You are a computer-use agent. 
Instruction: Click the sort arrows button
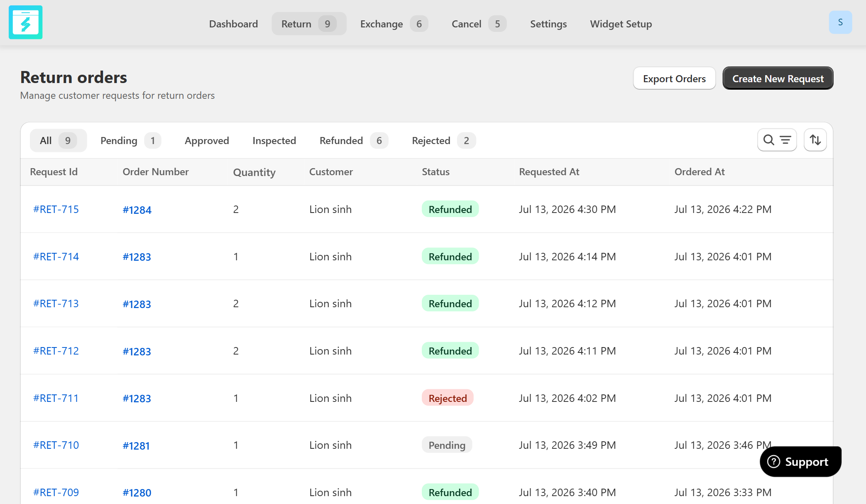coord(815,140)
